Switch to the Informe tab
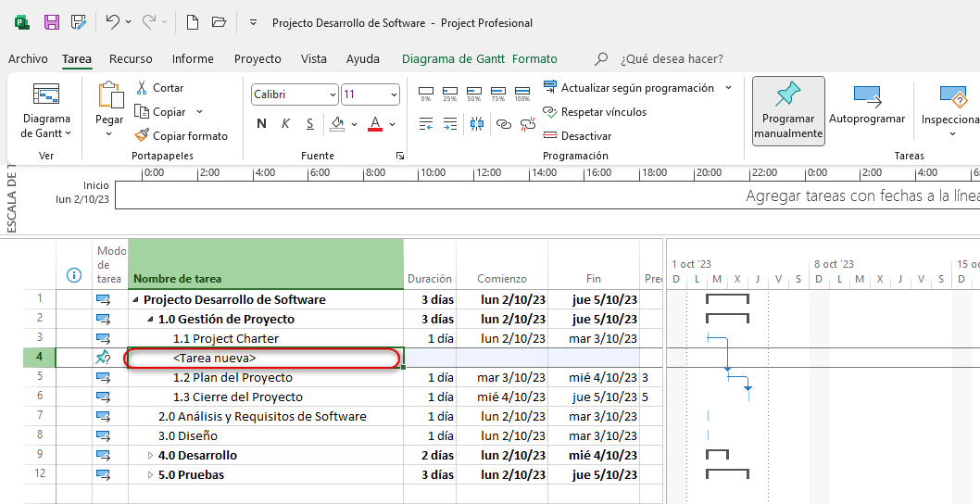The image size is (980, 504). click(x=193, y=59)
